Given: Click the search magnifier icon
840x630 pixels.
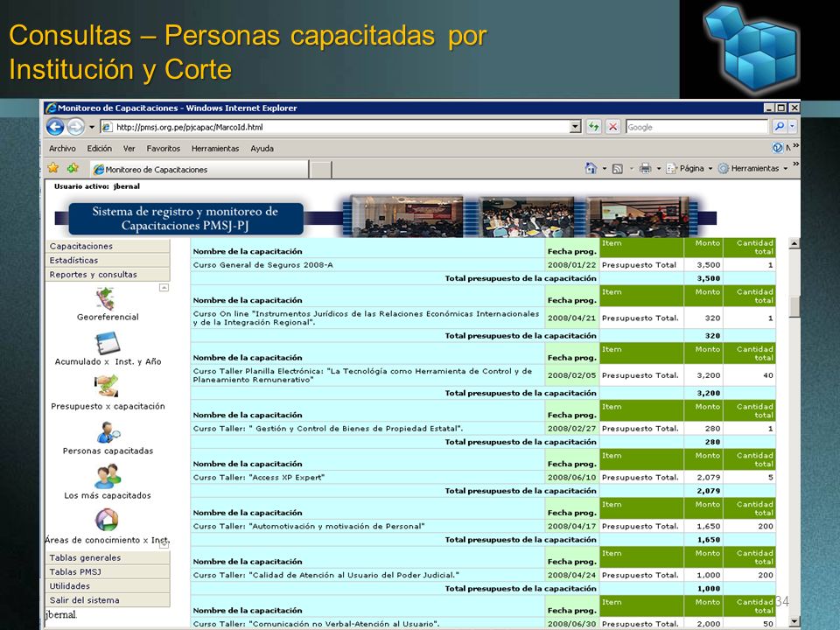Looking at the screenshot, I should pyautogui.click(x=780, y=127).
